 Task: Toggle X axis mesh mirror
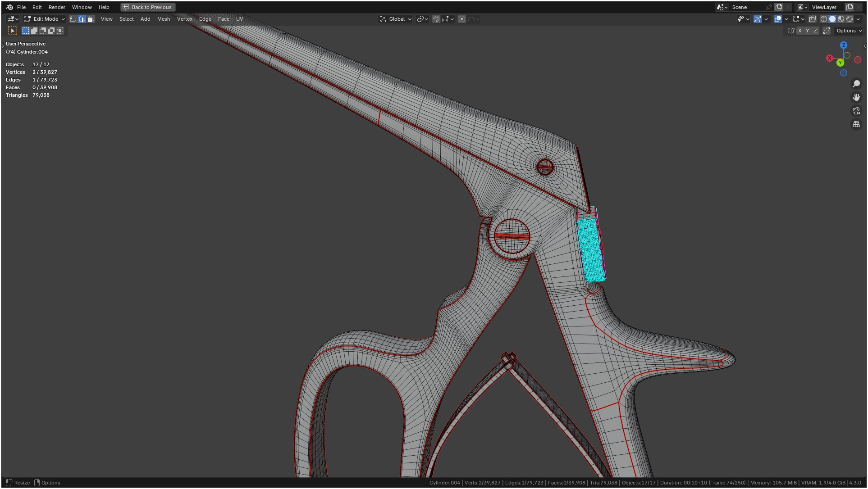point(799,31)
